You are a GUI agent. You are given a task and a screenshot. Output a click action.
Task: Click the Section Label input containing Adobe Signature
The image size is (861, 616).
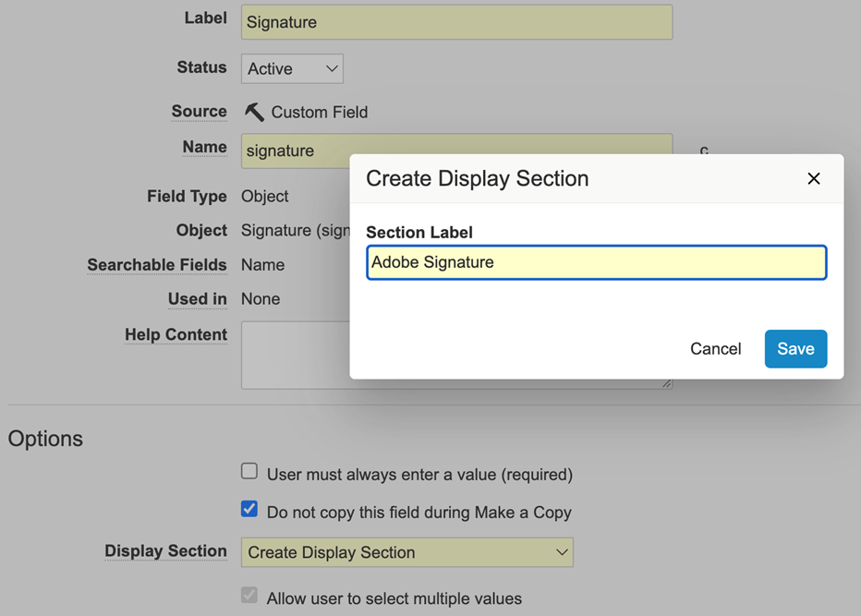pyautogui.click(x=596, y=262)
